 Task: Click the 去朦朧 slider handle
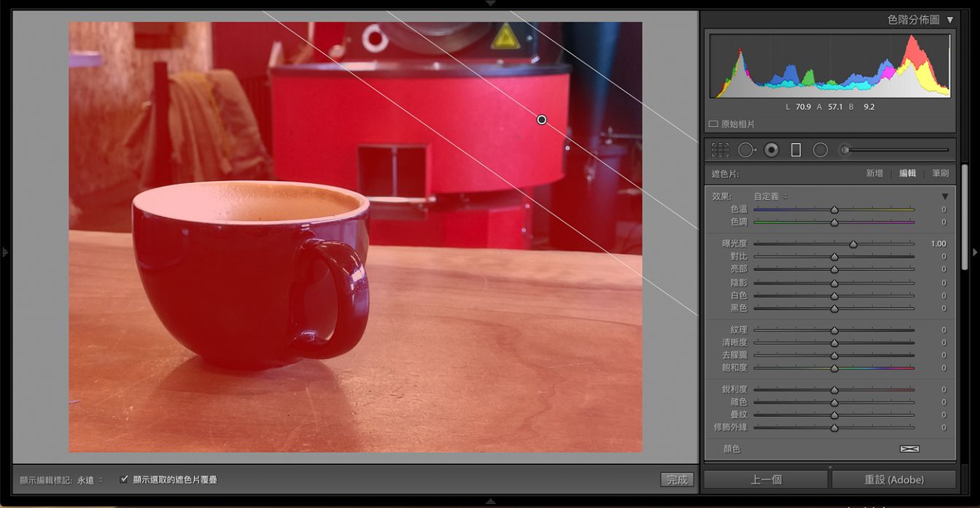coord(834,355)
